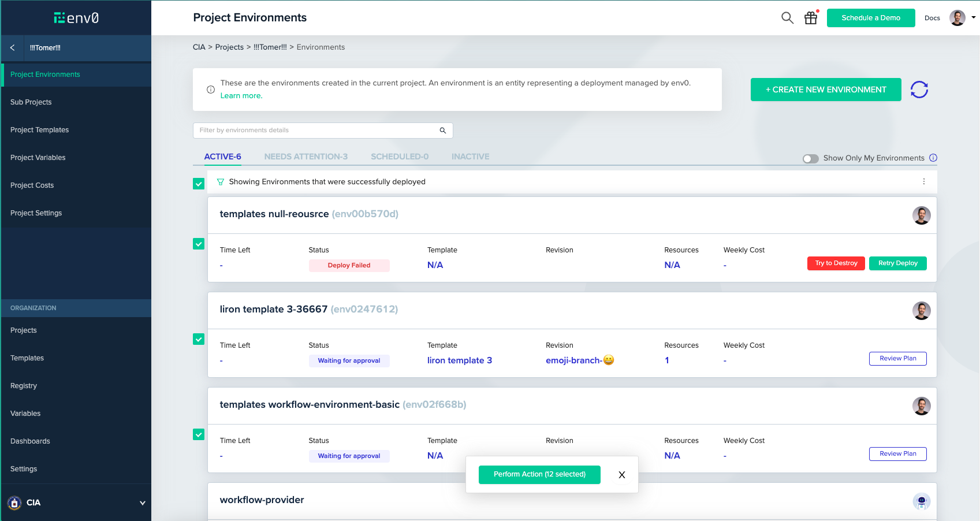Viewport: 980px width, 521px height.
Task: Enable Show Only My Environments toggle
Action: pyautogui.click(x=810, y=158)
